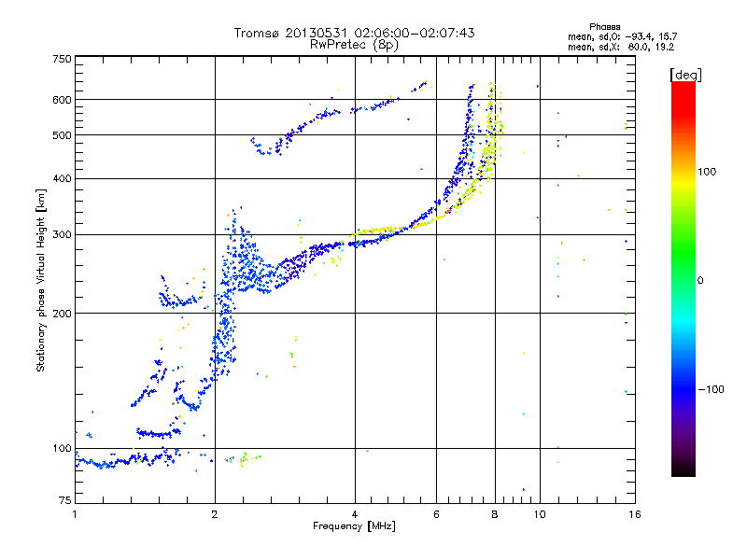The image size is (747, 560).
Task: Click x-axis tick label '1'
Action: click(75, 514)
